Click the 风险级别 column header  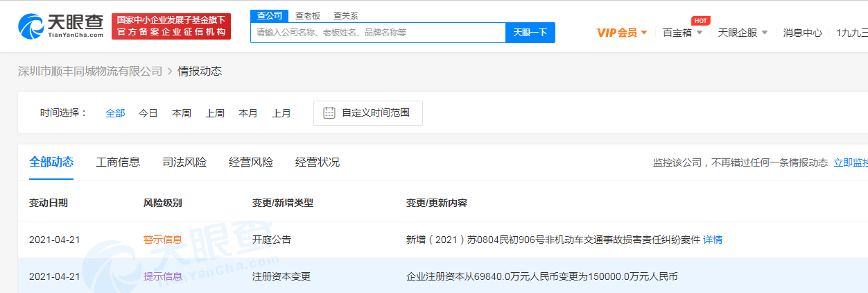[x=163, y=203]
